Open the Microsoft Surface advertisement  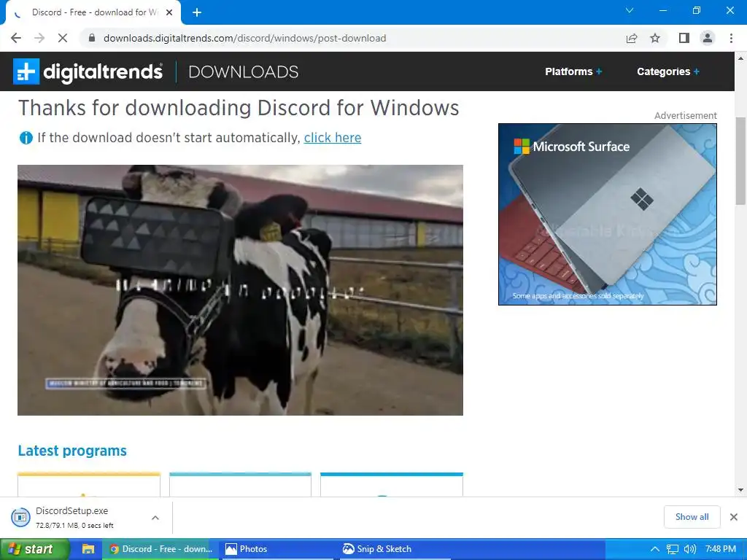[608, 214]
